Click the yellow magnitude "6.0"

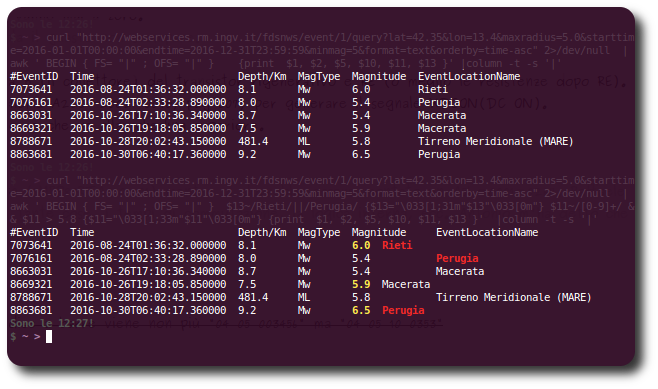click(x=361, y=245)
